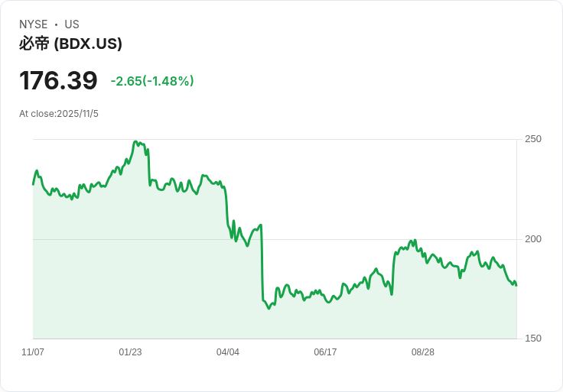Click the lowest trough of the price line
This screenshot has height=392, width=563.
pos(269,308)
